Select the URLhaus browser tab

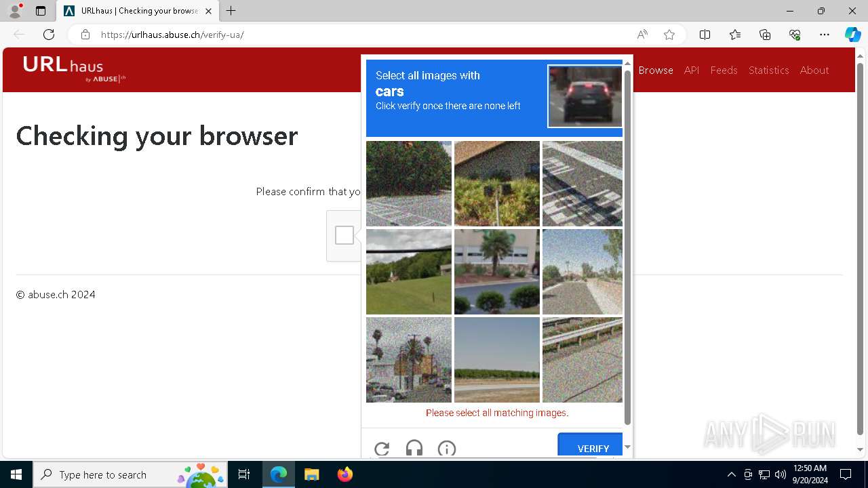[x=138, y=11]
